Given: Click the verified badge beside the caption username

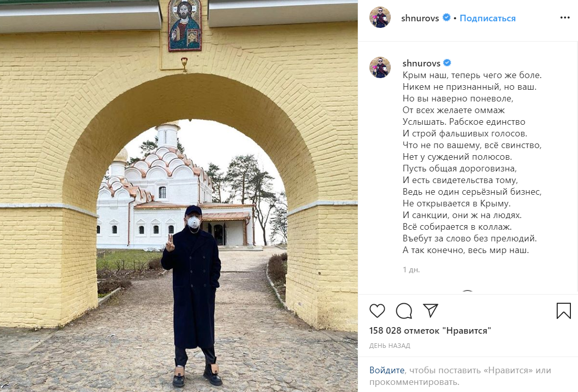Looking at the screenshot, I should 447,63.
